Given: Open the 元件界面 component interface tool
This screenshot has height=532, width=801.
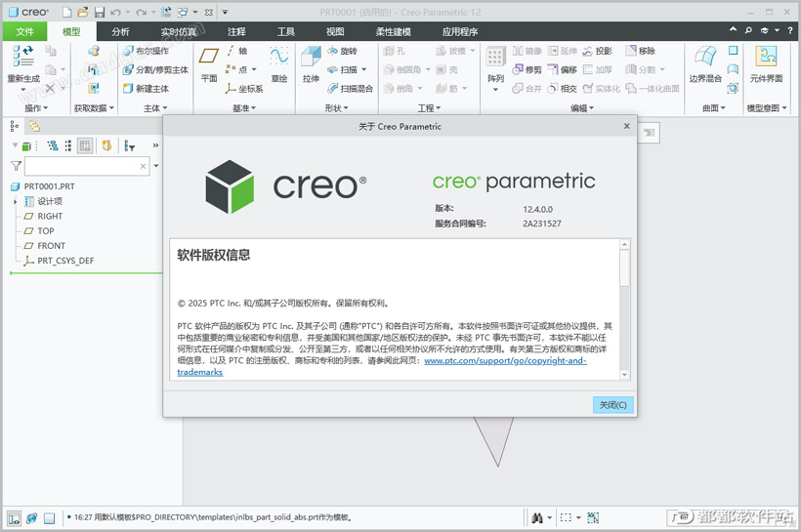Looking at the screenshot, I should click(766, 63).
